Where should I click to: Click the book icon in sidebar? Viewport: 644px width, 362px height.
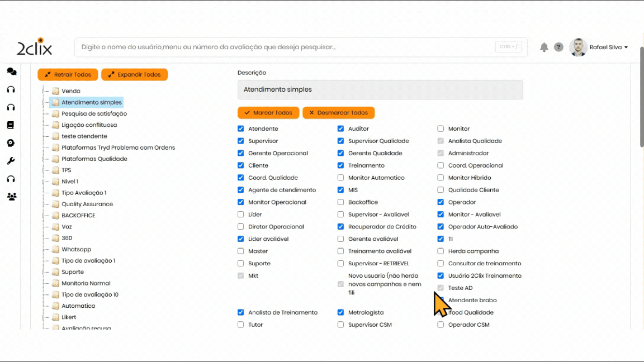pyautogui.click(x=11, y=125)
